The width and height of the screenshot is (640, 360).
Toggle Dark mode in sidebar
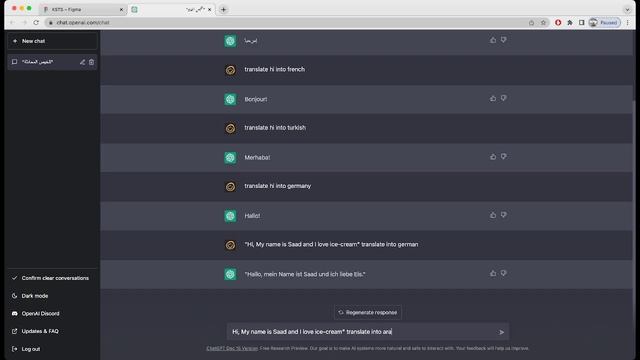point(52,296)
